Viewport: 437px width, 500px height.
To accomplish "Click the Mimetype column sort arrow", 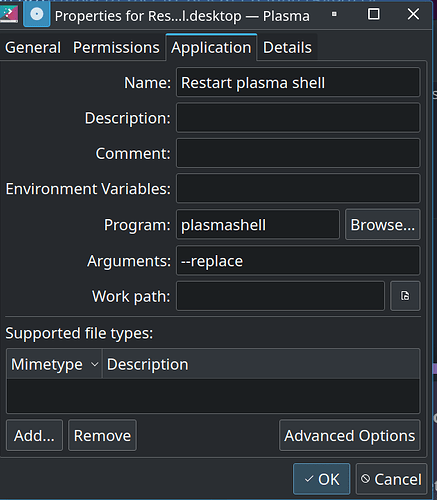I will (95, 364).
